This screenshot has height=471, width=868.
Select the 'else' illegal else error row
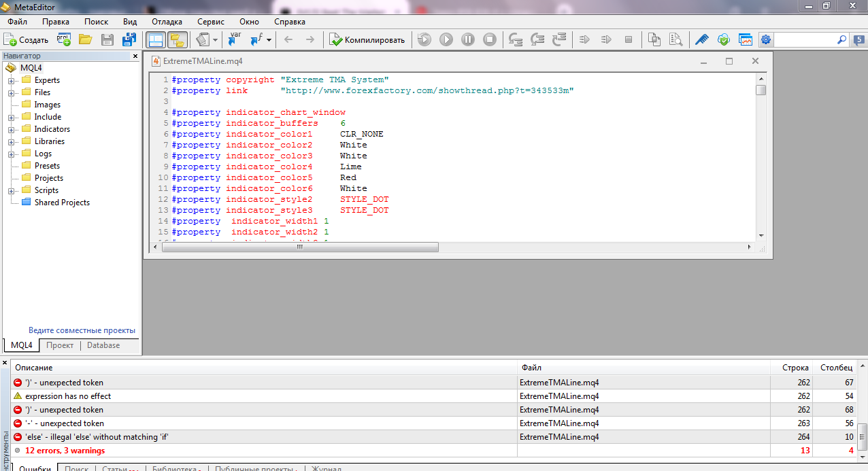point(435,437)
